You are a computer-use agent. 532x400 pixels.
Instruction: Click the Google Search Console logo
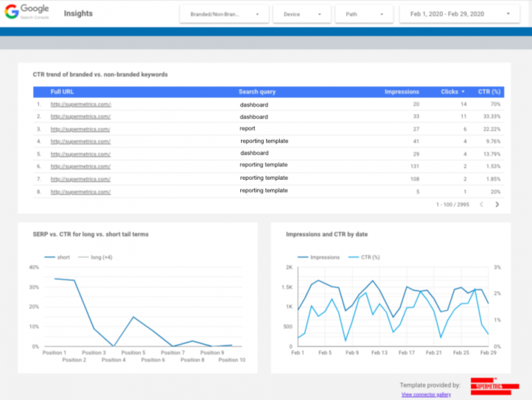click(x=27, y=12)
